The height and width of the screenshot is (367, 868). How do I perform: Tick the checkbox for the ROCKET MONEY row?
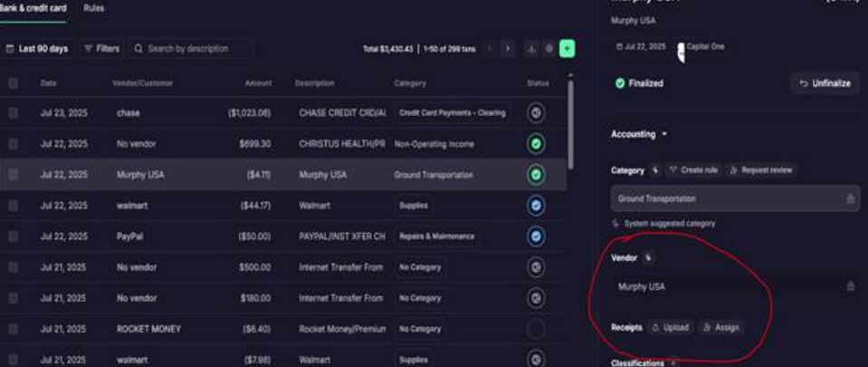pyautogui.click(x=14, y=329)
